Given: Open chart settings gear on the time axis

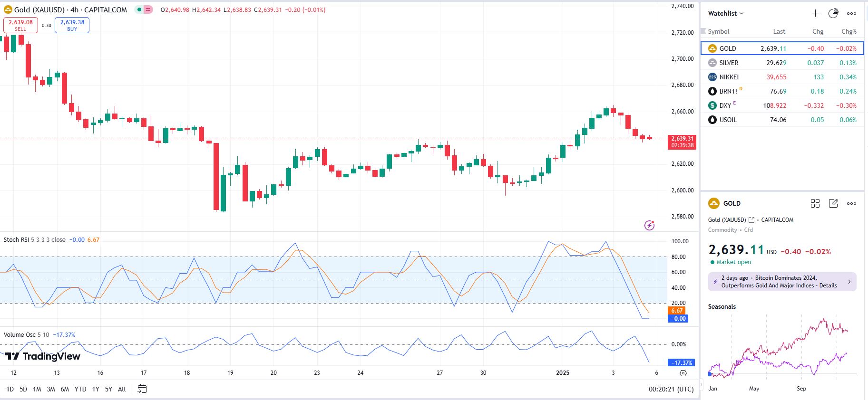Looking at the screenshot, I should (x=683, y=373).
